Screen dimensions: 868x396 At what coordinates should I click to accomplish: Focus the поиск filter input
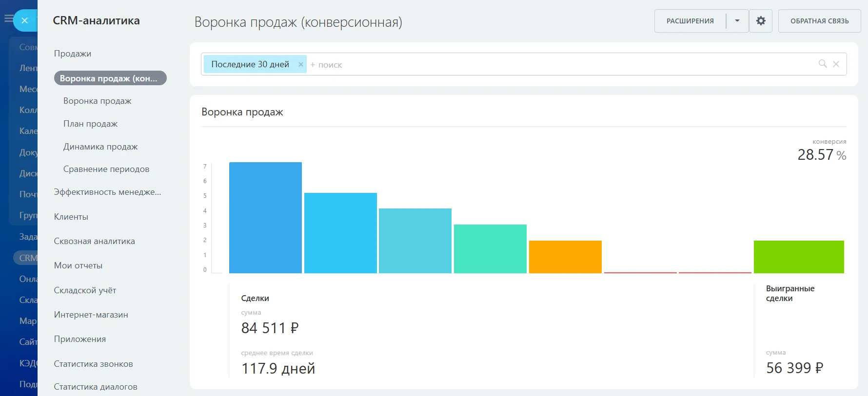coord(561,64)
